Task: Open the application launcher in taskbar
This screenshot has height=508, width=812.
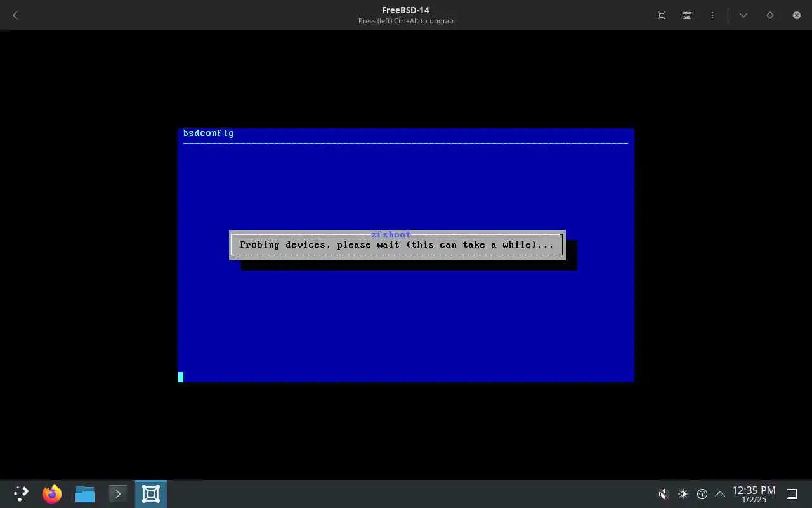Action: click(21, 494)
